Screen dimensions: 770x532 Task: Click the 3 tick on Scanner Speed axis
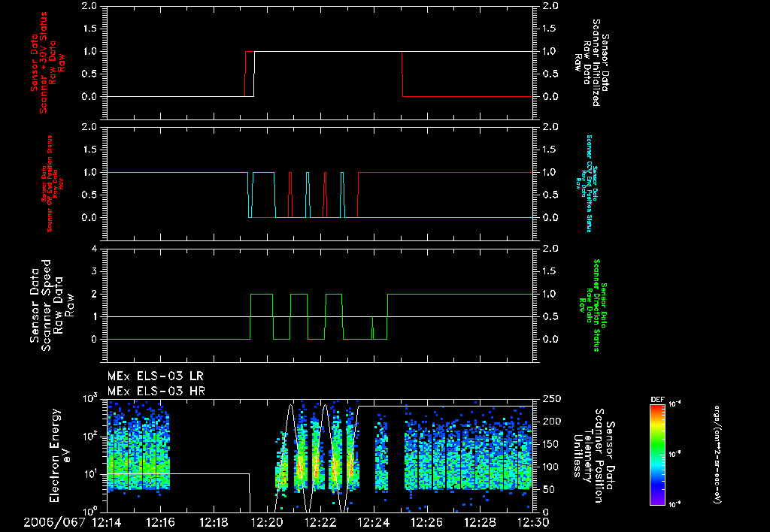(x=94, y=271)
